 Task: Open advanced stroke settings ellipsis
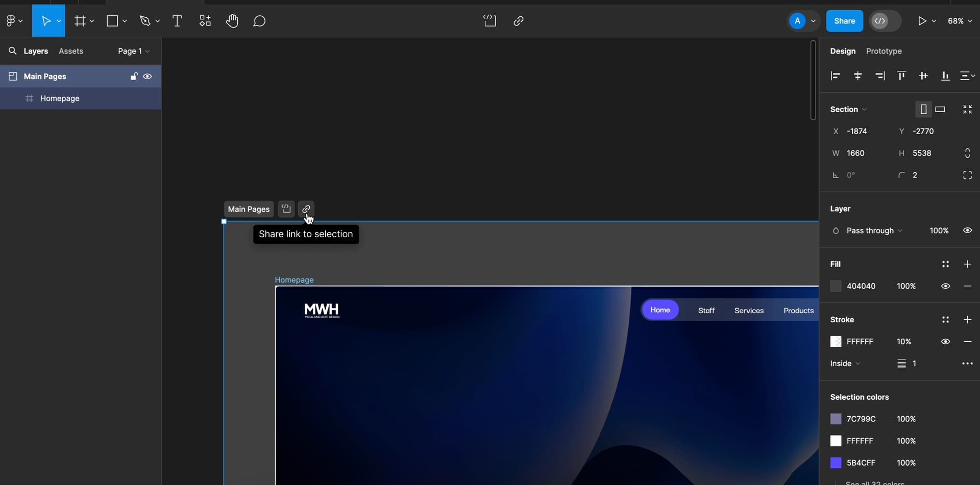click(x=967, y=364)
